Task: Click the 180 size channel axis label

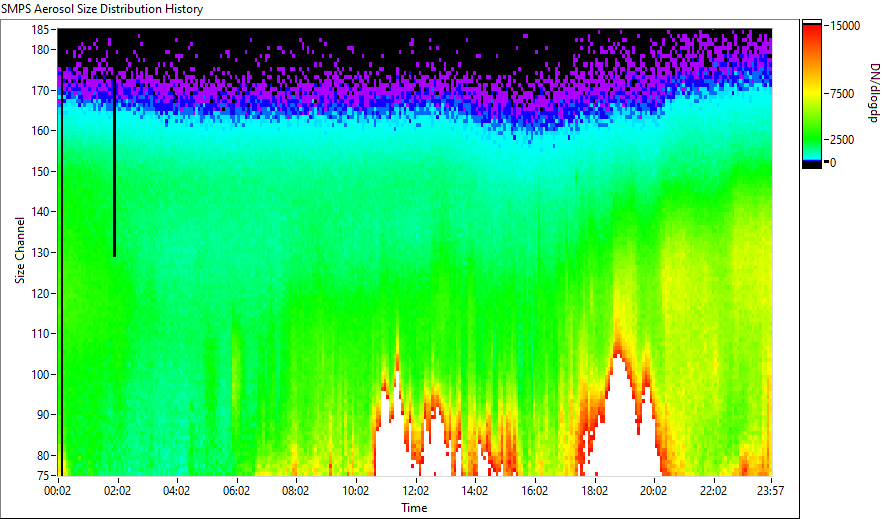Action: point(39,50)
